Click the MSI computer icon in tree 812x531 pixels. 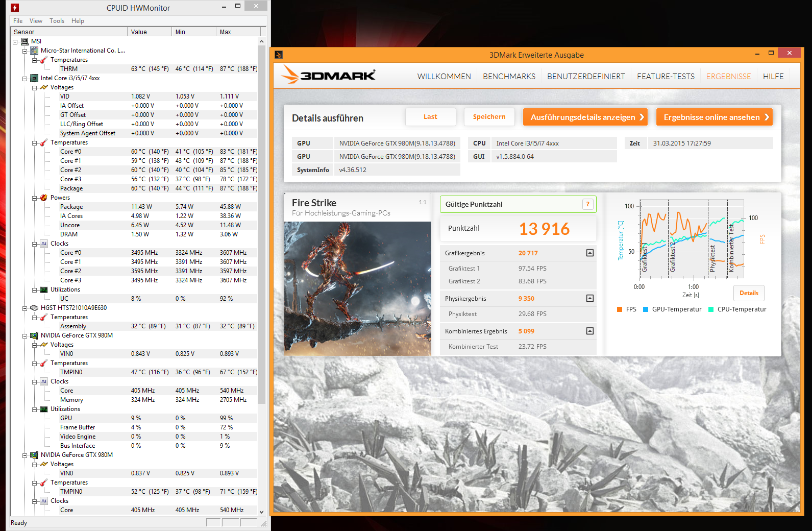pos(25,41)
